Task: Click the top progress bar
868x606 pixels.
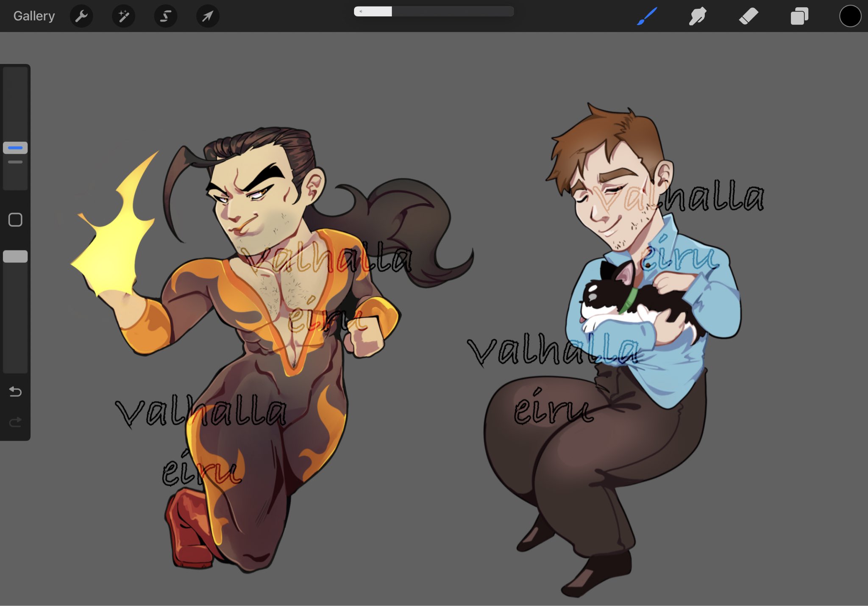Action: [x=434, y=11]
